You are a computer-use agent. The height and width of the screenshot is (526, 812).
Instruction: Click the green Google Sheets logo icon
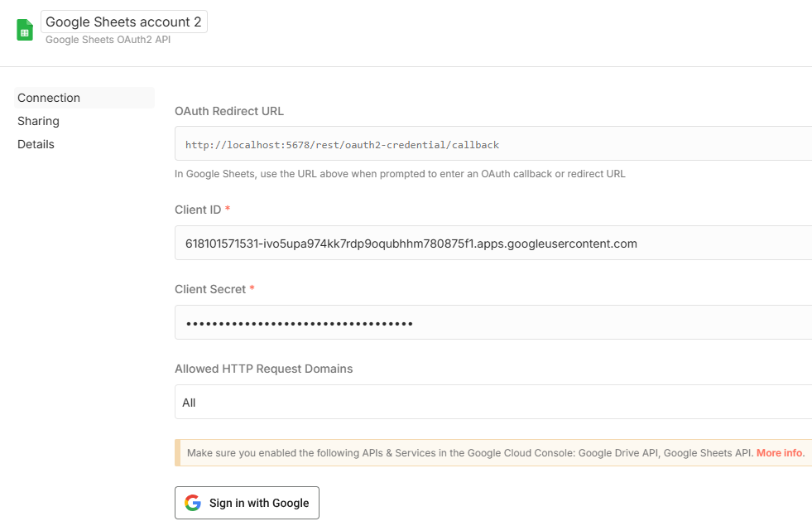pyautogui.click(x=25, y=31)
